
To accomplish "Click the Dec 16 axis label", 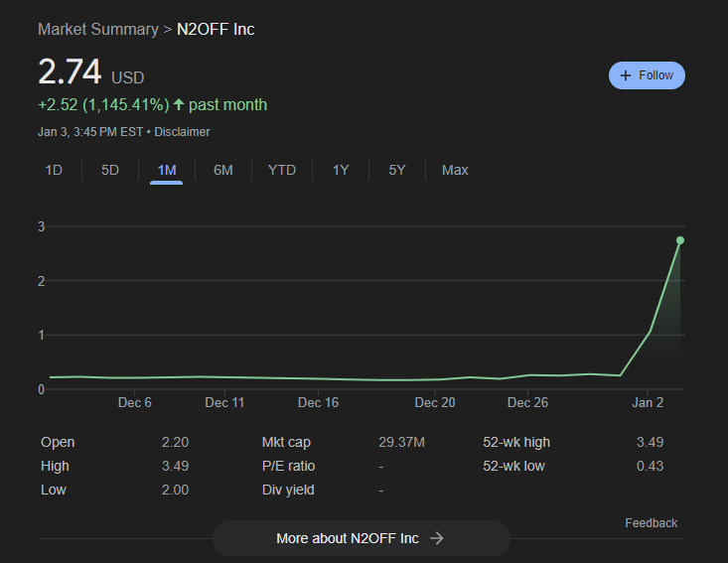I will click(318, 402).
